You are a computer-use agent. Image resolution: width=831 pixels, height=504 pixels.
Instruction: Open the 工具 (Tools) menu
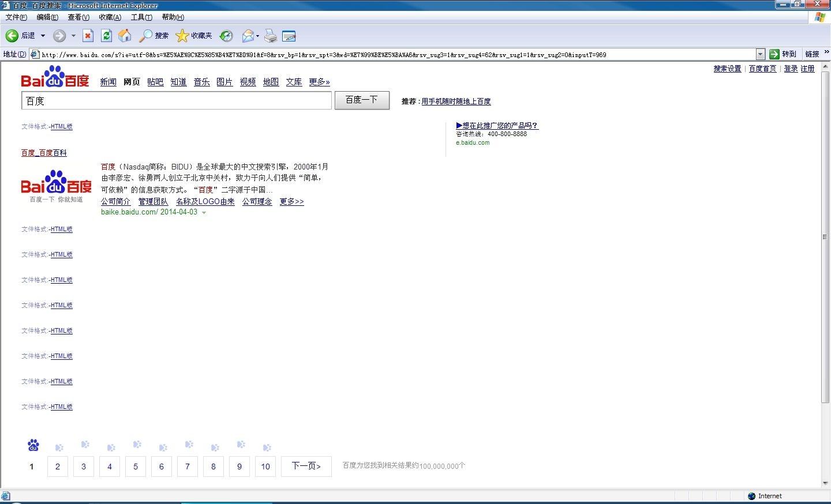click(141, 17)
